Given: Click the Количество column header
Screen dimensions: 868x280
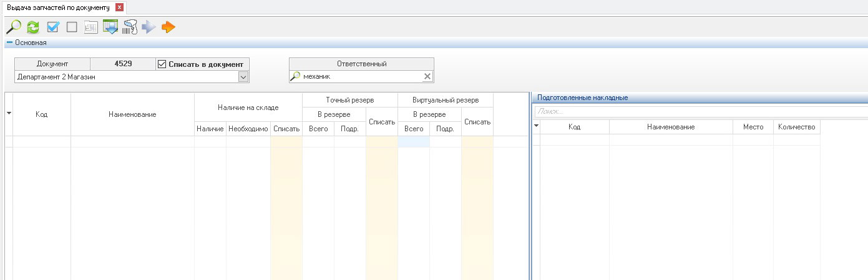Looking at the screenshot, I should 796,127.
